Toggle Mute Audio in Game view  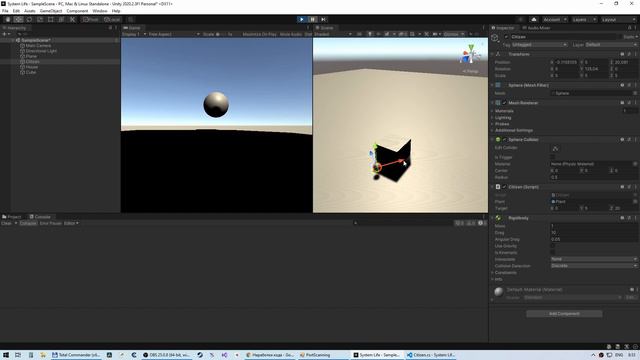point(291,34)
